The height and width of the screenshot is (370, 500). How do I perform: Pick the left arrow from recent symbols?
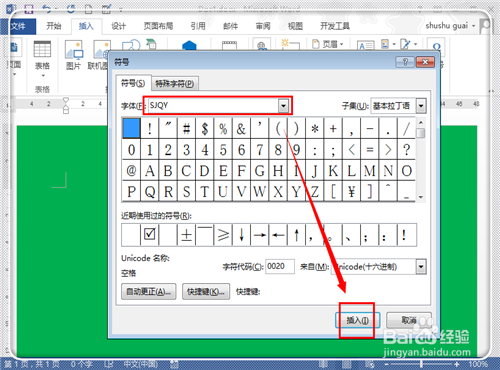tap(278, 235)
